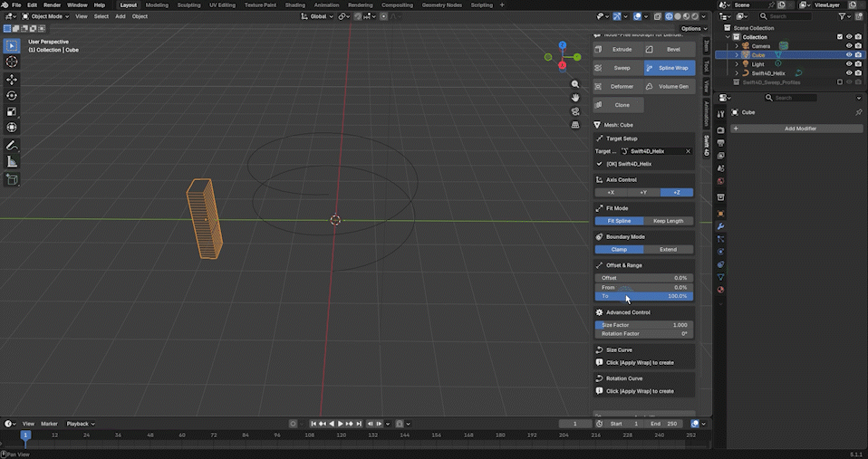Open the Render menu
The image size is (868, 459).
[x=52, y=5]
